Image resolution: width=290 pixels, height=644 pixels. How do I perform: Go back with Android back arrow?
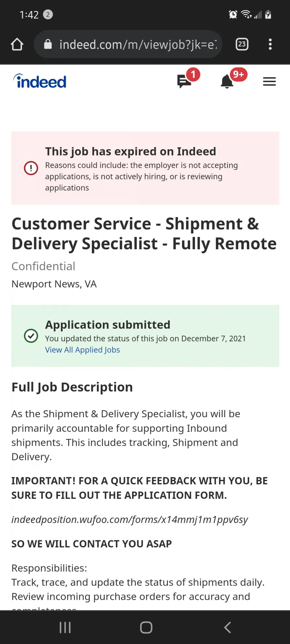[227, 627]
